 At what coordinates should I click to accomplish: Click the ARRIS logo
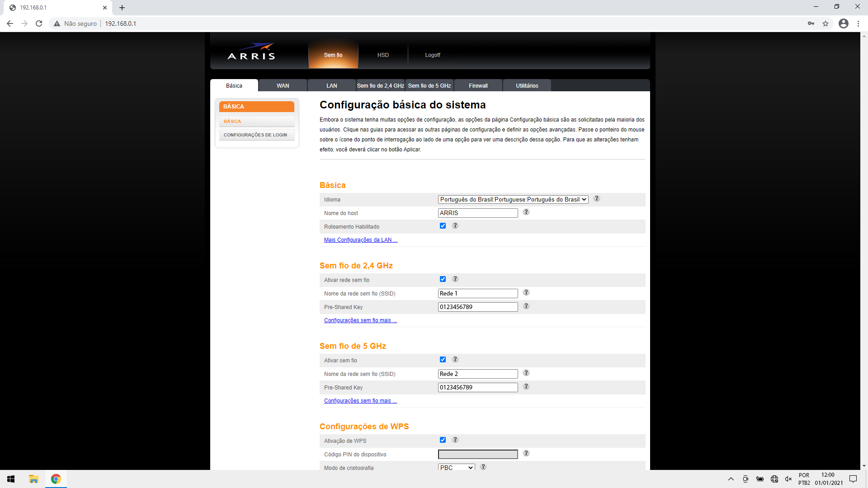point(251,52)
